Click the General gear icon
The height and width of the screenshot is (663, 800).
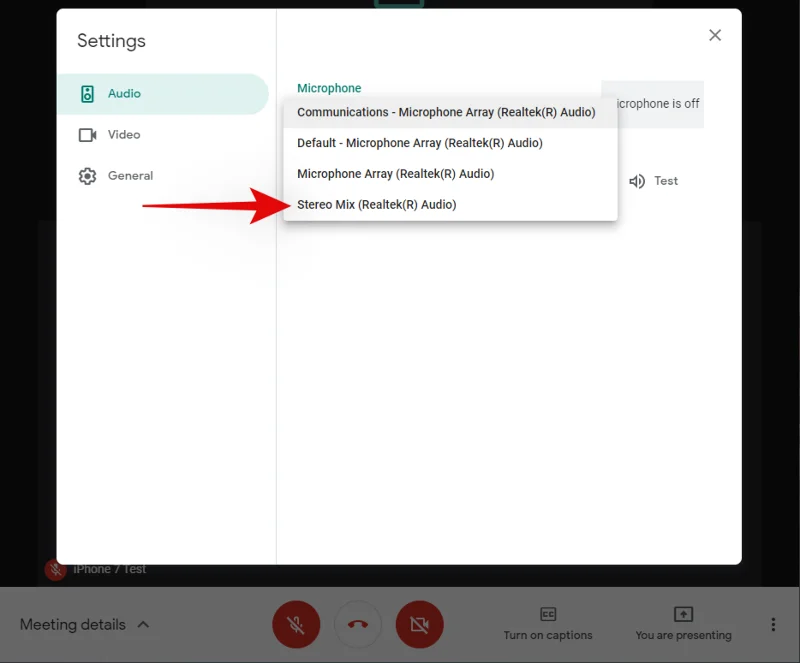click(x=85, y=175)
